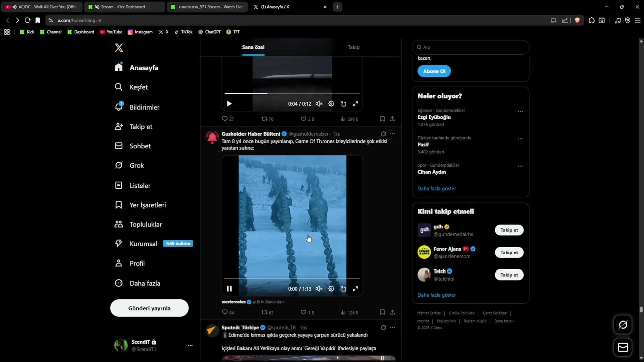Open westerosies source user link
The width and height of the screenshot is (644, 362).
coord(233,302)
